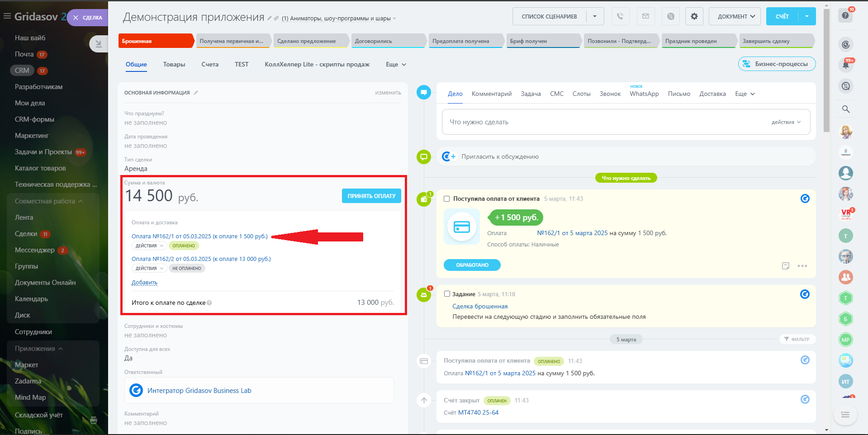Click the chat bubbles icon below the notification bell
Image resolution: width=868 pixels, height=435 pixels.
coord(846,86)
